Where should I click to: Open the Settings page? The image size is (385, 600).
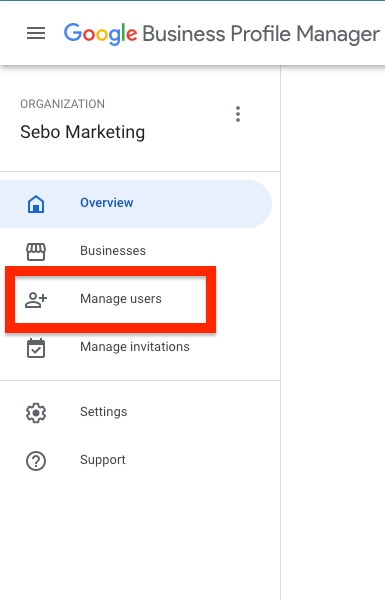pos(103,412)
